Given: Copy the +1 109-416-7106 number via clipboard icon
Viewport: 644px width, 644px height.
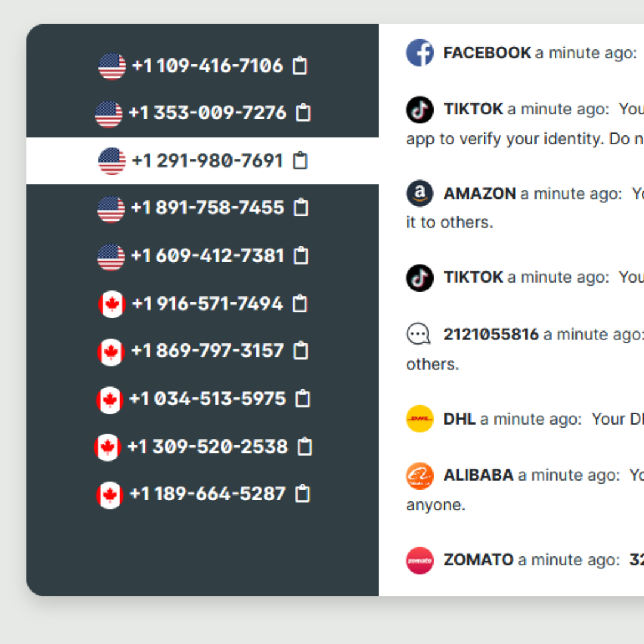Looking at the screenshot, I should 299,66.
